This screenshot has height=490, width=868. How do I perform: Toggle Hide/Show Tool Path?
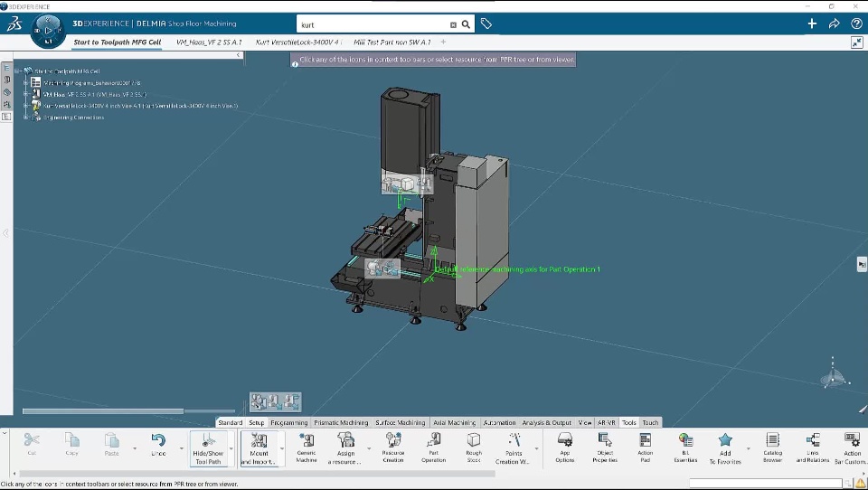click(207, 447)
